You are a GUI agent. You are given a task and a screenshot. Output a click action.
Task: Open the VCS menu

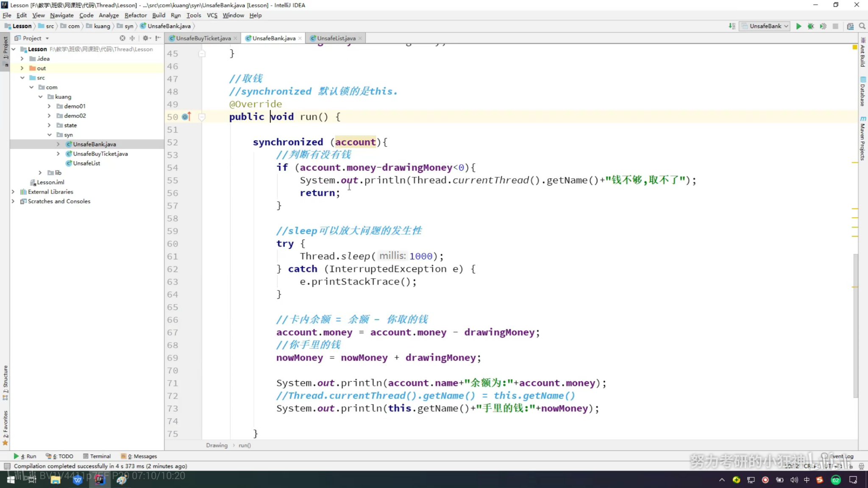(x=212, y=15)
